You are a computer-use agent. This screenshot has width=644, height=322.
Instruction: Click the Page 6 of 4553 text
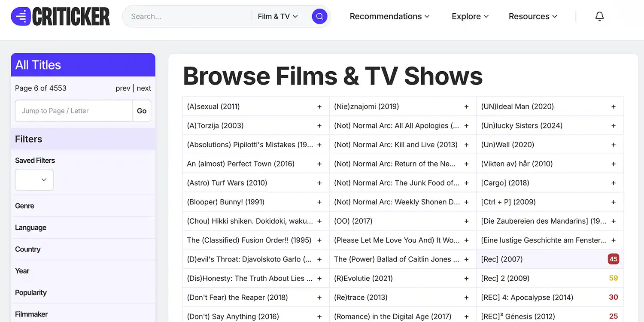point(41,88)
